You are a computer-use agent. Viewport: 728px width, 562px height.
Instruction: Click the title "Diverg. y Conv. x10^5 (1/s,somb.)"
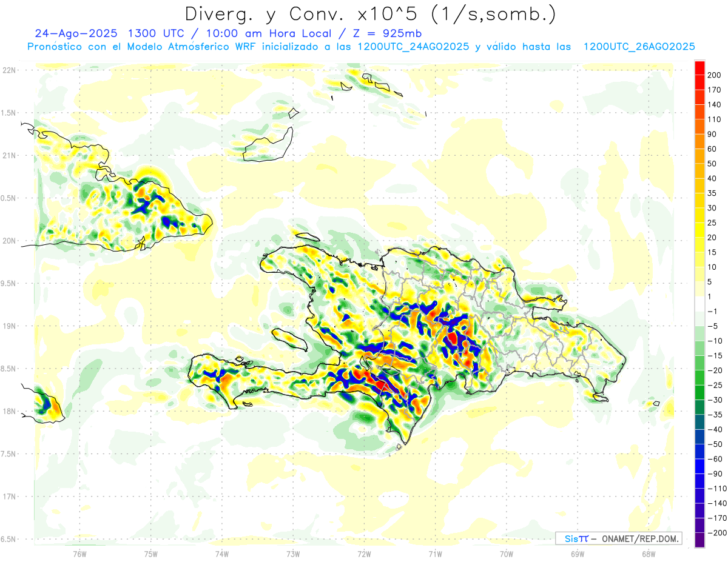(370, 13)
